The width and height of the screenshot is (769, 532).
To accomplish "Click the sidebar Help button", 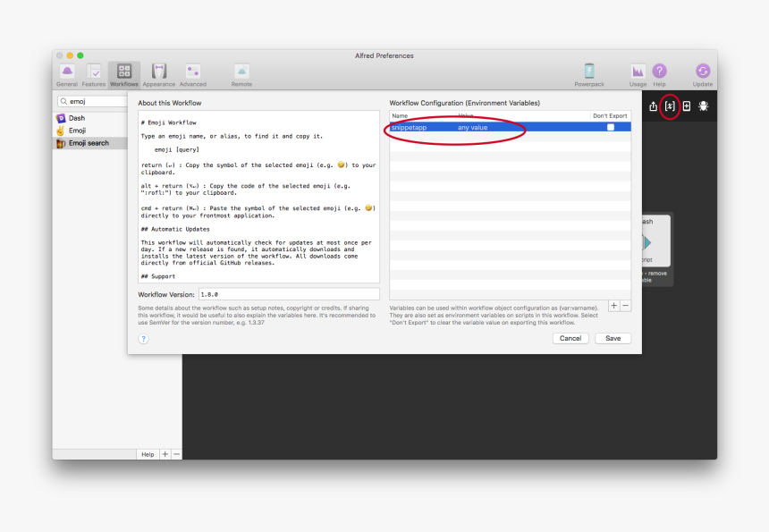I will (148, 454).
